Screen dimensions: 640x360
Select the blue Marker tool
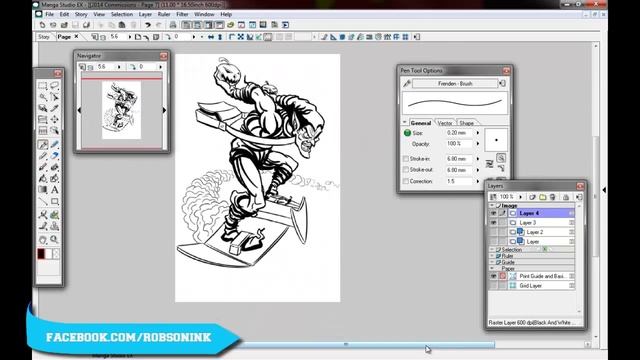[54, 144]
